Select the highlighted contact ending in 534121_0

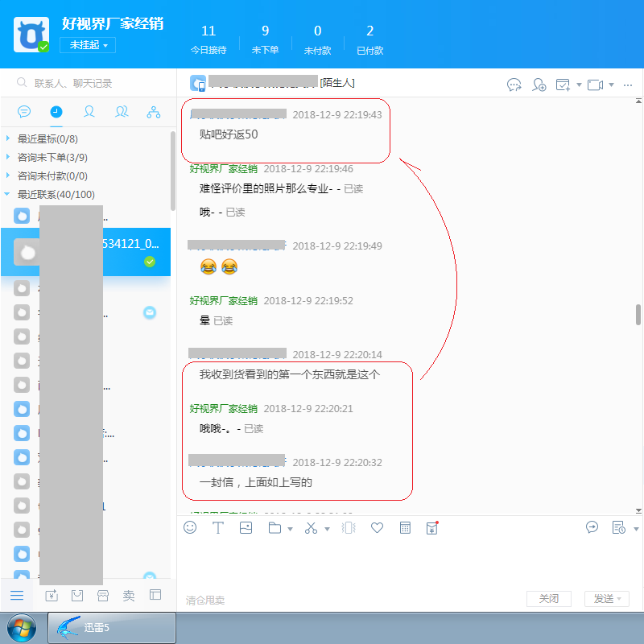pyautogui.click(x=85, y=251)
